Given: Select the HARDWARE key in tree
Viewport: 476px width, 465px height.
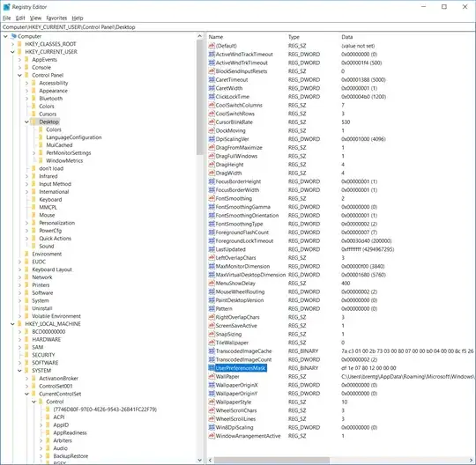Looking at the screenshot, I should click(47, 339).
